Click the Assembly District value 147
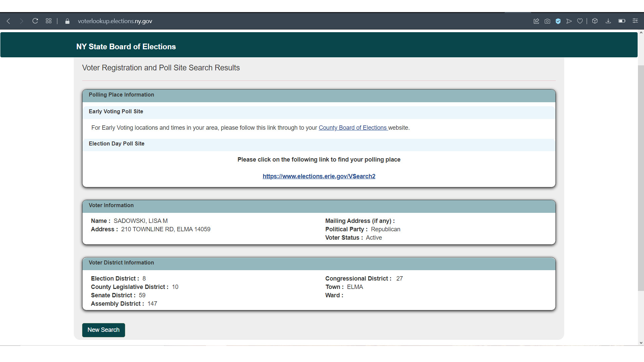This screenshot has height=362, width=644. coord(152,304)
